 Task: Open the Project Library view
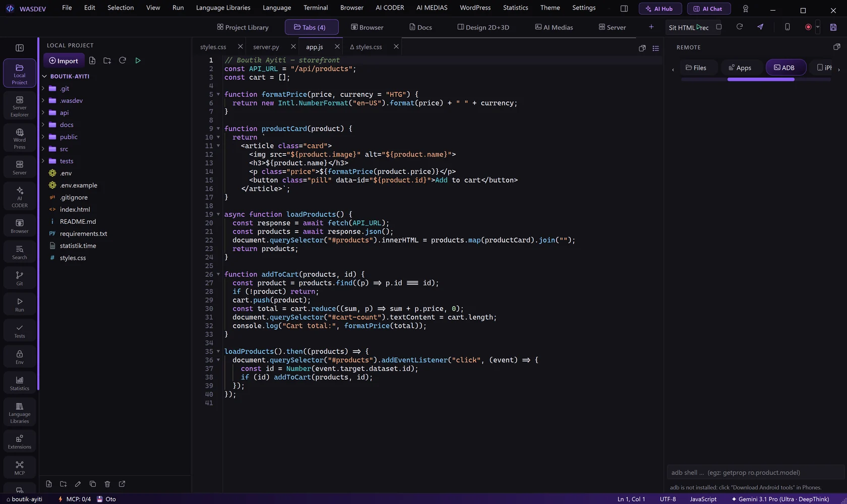(x=243, y=27)
